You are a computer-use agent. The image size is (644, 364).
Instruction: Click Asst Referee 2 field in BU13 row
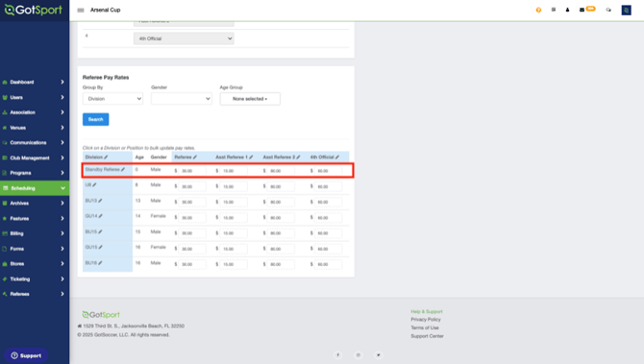(281, 202)
